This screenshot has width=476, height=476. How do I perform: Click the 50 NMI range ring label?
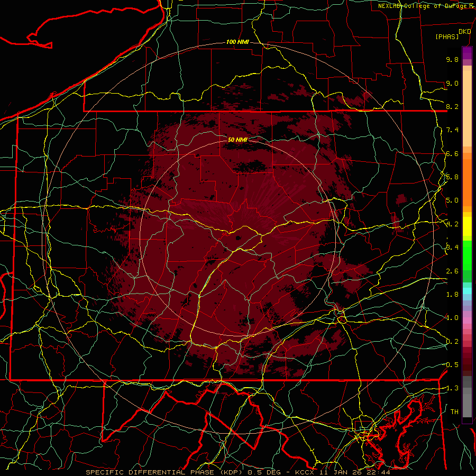[237, 140]
